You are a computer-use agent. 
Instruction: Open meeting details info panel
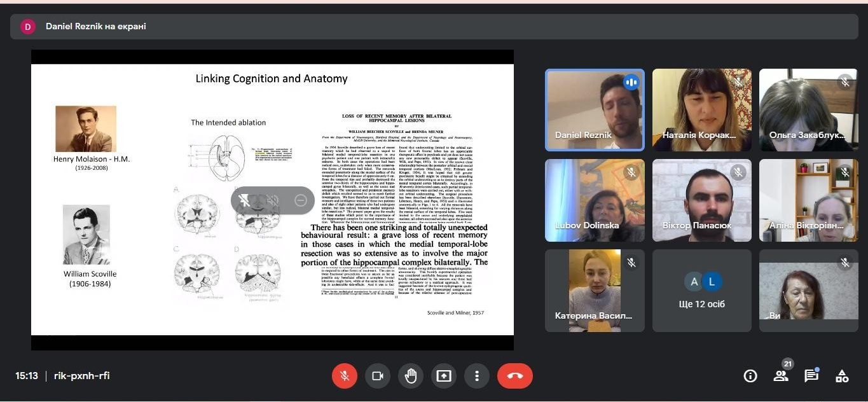pos(750,376)
